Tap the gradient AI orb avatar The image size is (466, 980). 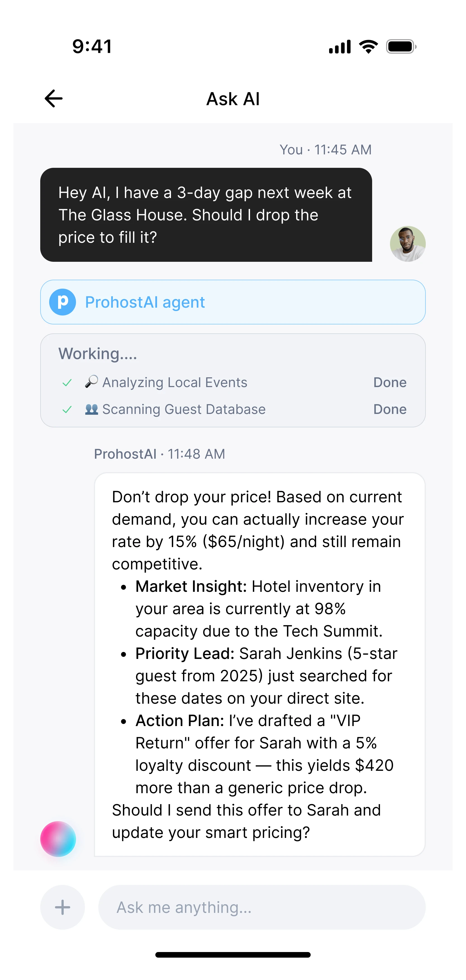58,839
